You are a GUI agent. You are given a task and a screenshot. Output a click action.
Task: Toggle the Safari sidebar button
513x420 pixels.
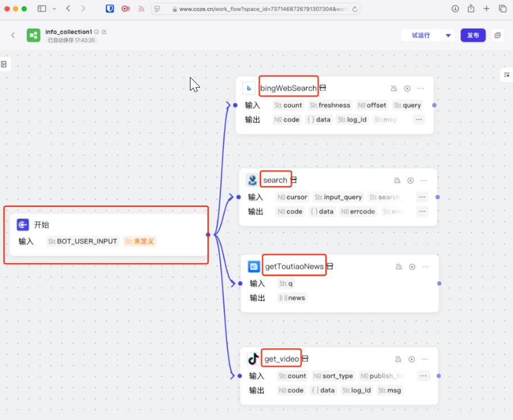tap(42, 9)
